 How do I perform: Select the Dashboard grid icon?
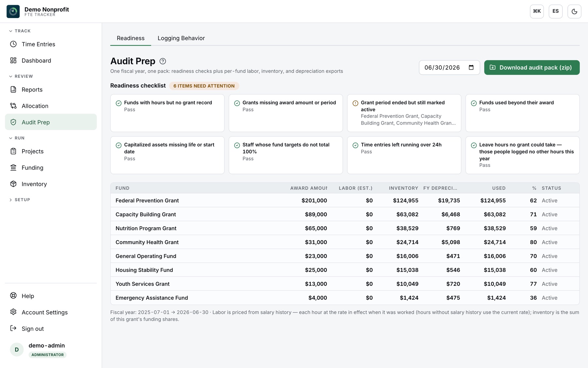13,61
